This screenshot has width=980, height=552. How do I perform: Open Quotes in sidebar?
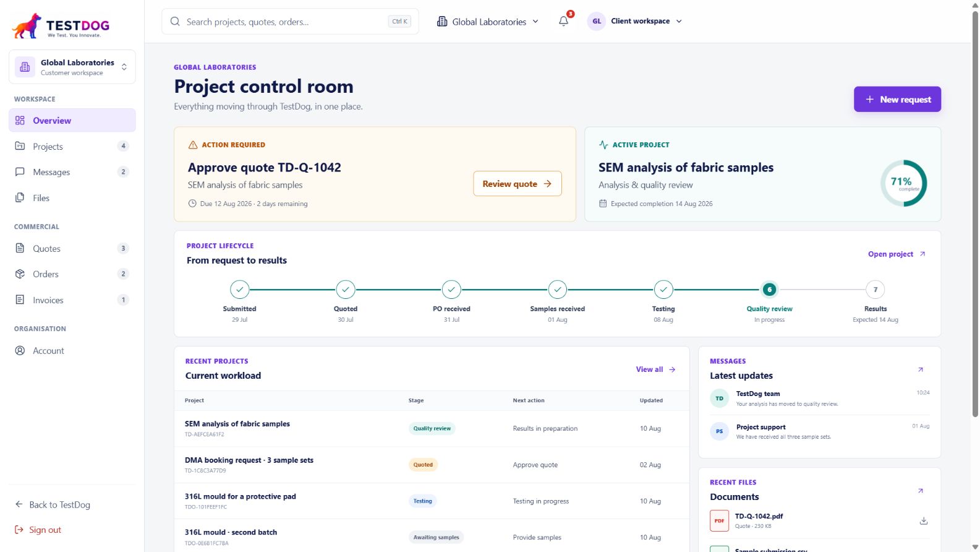[x=72, y=248]
